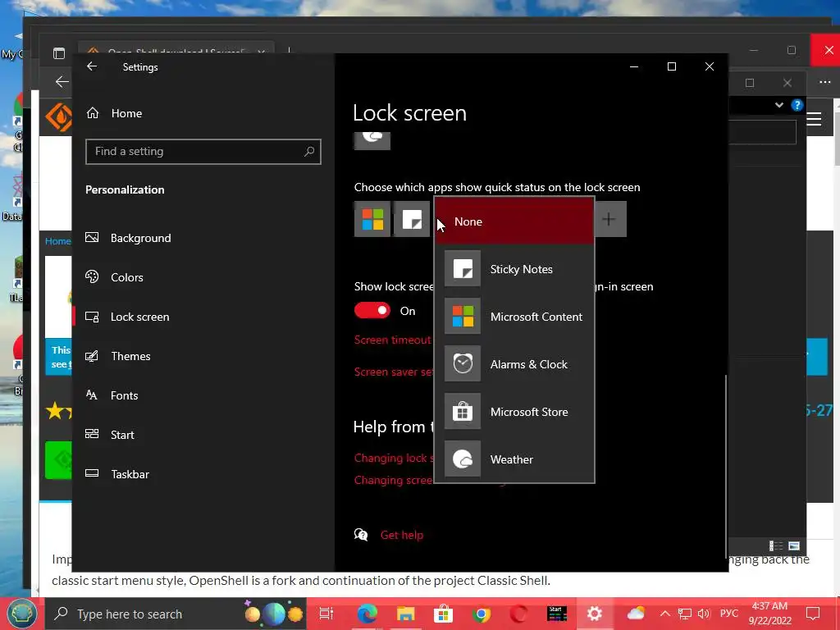The image size is (840, 630).
Task: Click blue help question mark icon
Action: 797,105
